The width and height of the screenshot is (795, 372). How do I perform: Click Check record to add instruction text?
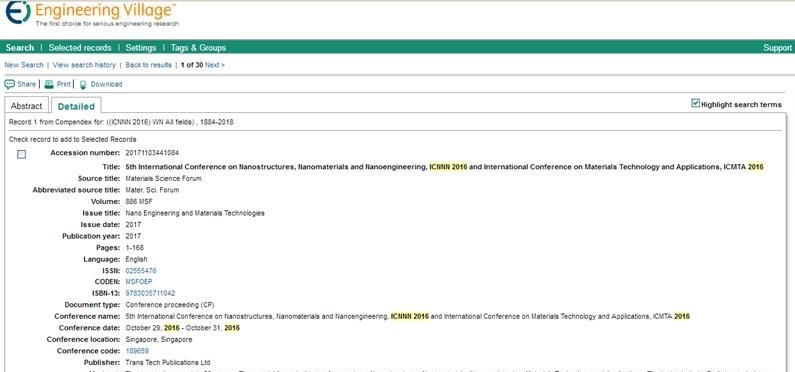click(x=73, y=139)
